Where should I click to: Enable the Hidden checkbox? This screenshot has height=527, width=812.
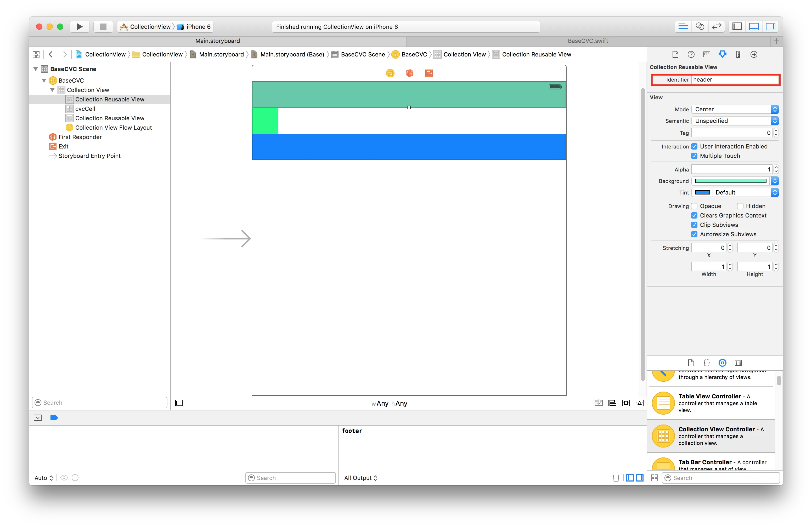(740, 206)
